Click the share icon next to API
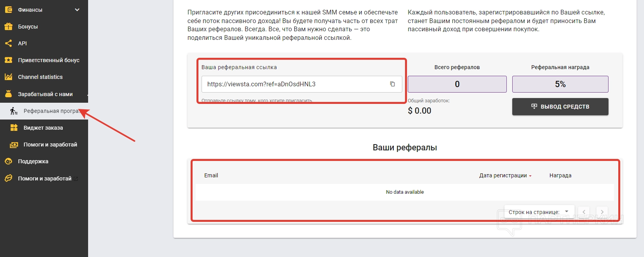This screenshot has height=257, width=644. pyautogui.click(x=8, y=43)
